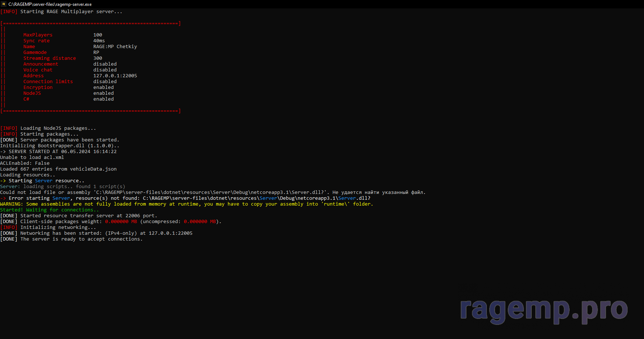Click 'loading scripts.. found 1 script(s)' line

point(63,187)
